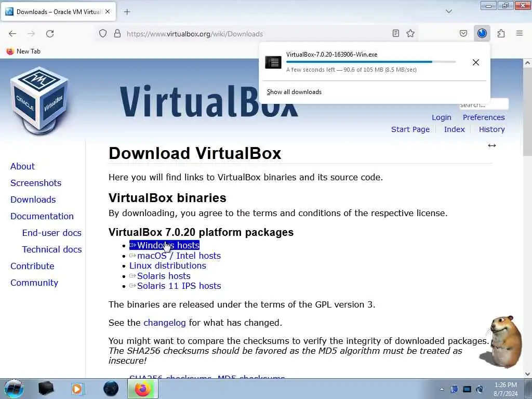The height and width of the screenshot is (399, 532).
Task: Open the dark globe taskbar icon
Action: click(111, 389)
